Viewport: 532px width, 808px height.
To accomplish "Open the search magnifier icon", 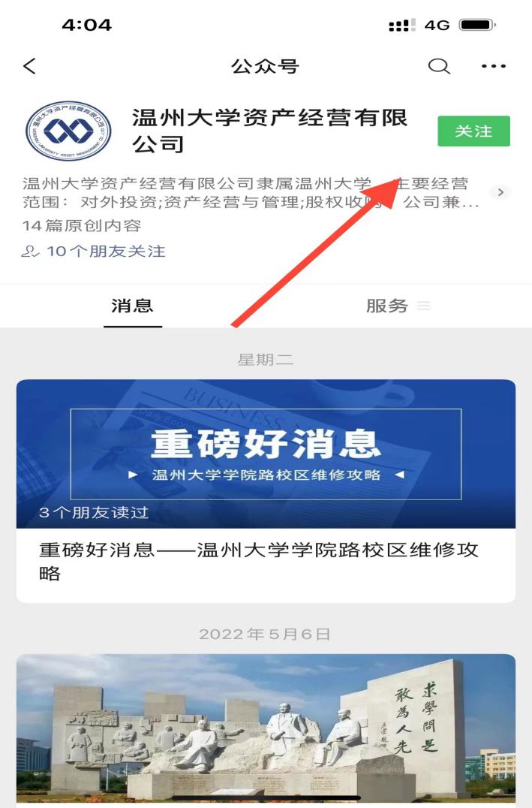I will [x=439, y=66].
